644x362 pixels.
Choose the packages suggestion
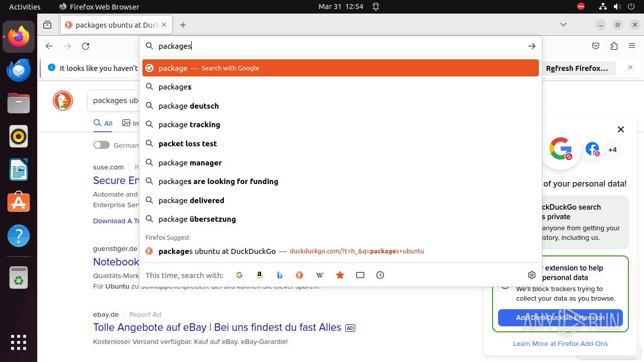341,87
